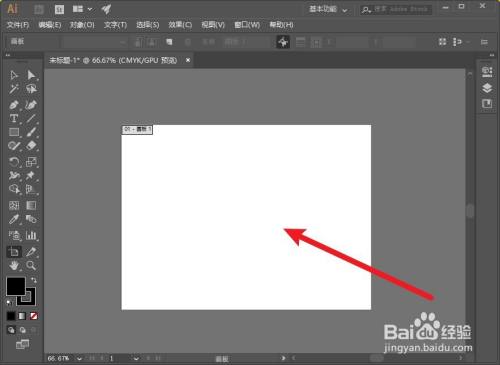Close the 未标题-1 document tab
This screenshot has width=500, height=365.
tap(188, 60)
